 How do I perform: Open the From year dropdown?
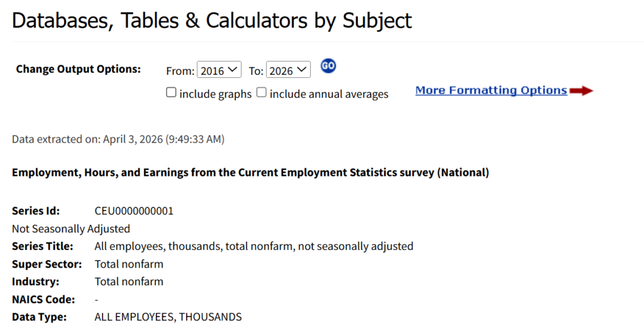[x=219, y=70]
